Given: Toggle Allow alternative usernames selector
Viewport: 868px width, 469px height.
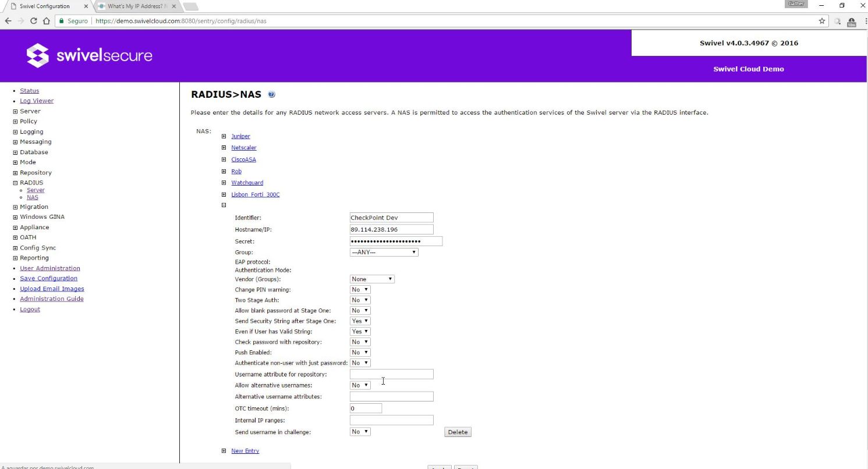Looking at the screenshot, I should 360,385.
